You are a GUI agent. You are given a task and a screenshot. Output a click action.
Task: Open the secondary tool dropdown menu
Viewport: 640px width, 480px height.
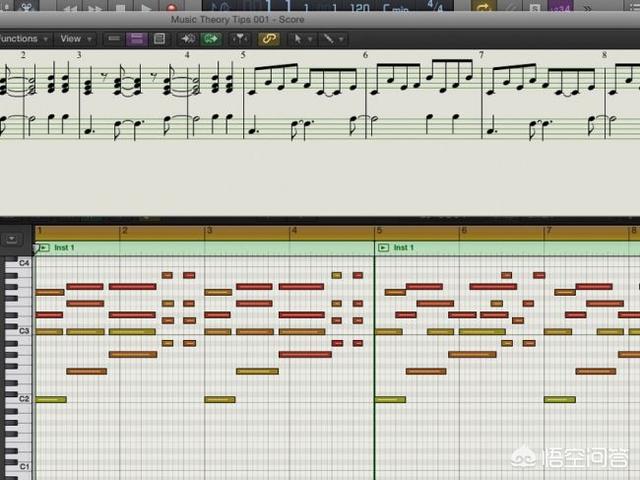click(332, 39)
